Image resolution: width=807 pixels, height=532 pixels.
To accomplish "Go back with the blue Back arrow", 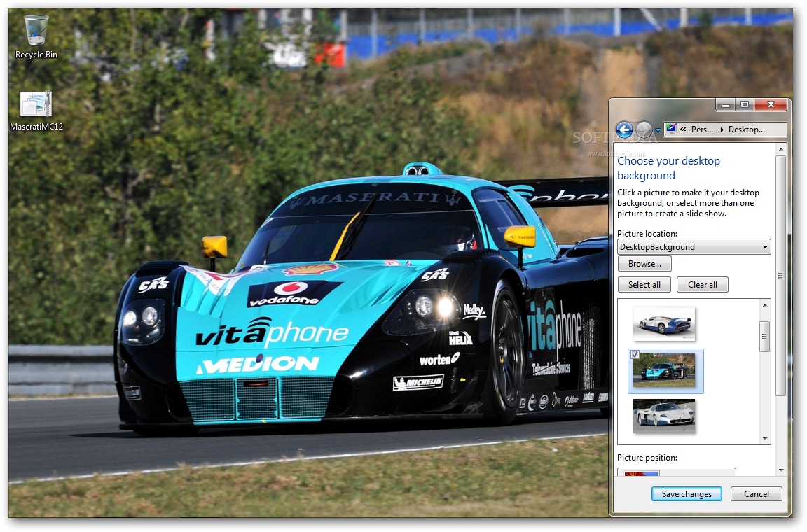I will coord(624,129).
